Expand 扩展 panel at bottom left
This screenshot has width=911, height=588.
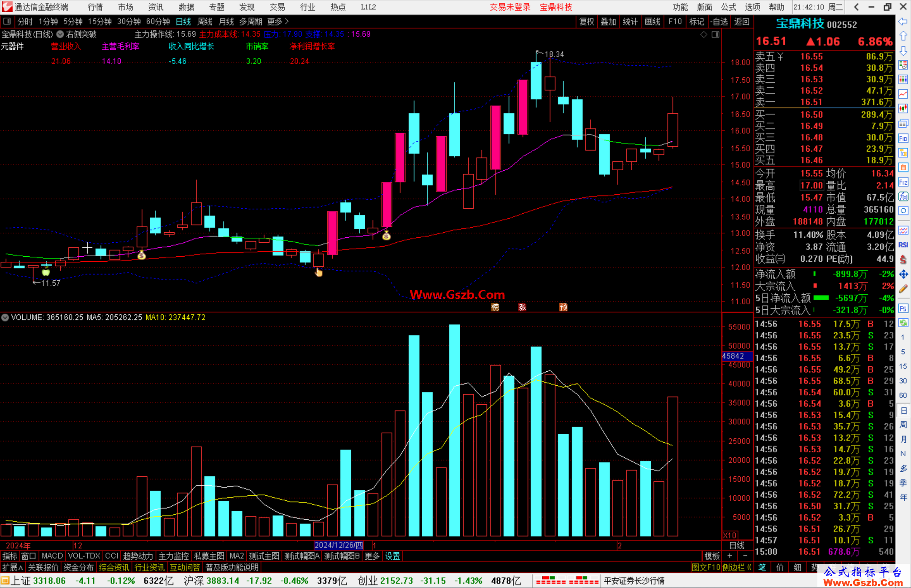pyautogui.click(x=13, y=567)
